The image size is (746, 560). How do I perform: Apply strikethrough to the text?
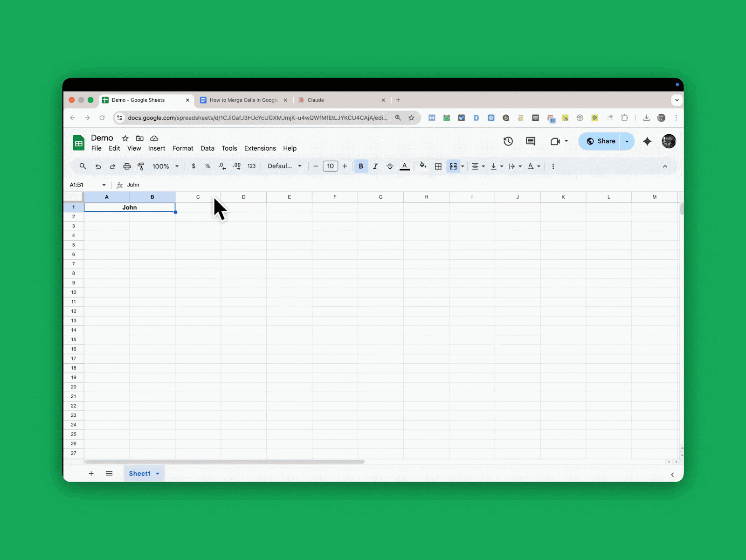[x=390, y=166]
